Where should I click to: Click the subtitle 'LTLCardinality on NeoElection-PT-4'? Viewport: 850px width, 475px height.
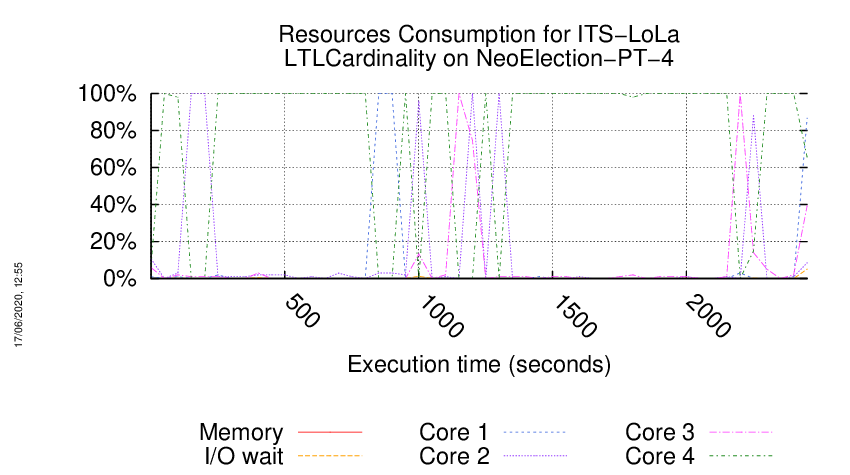point(479,59)
